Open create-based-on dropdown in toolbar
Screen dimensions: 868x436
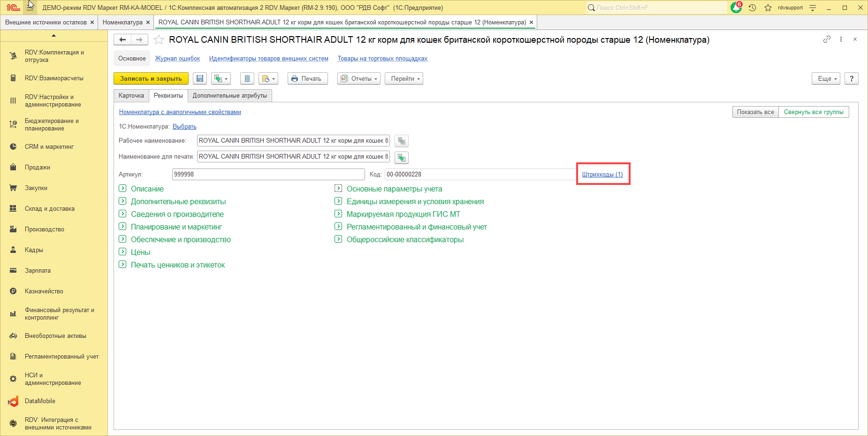[x=221, y=78]
